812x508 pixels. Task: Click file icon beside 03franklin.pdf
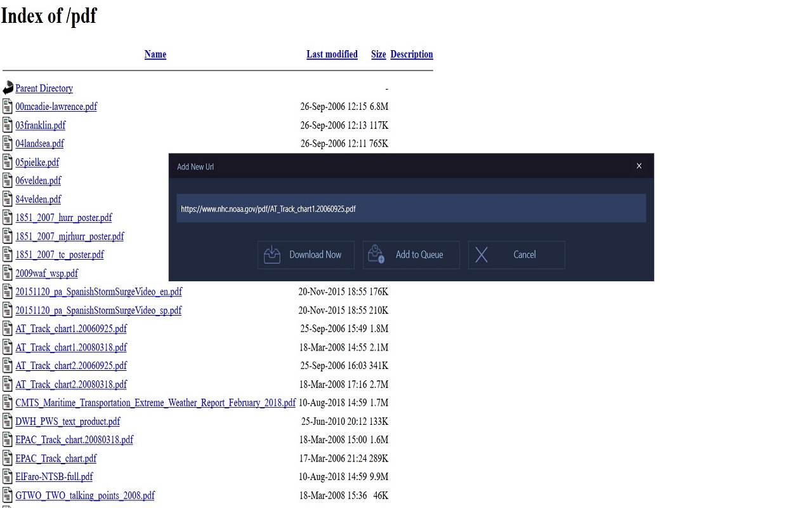point(8,125)
